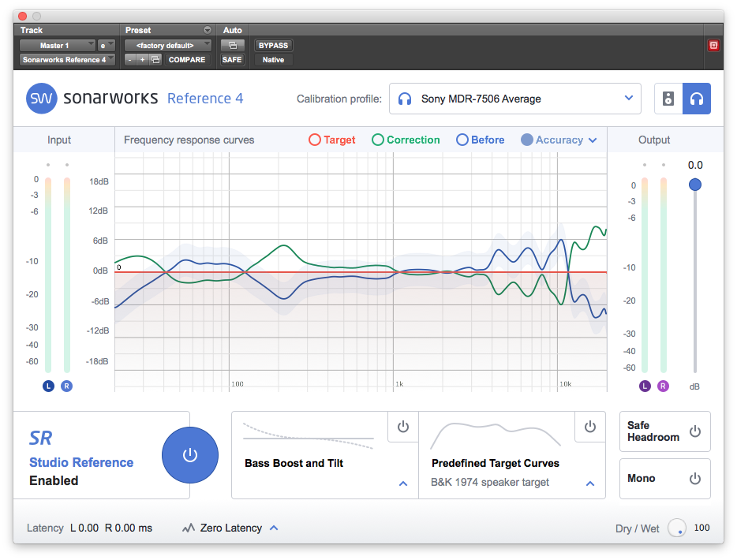Click the Sonarworks SW logo
Image resolution: width=737 pixels, height=560 pixels.
pos(41,99)
